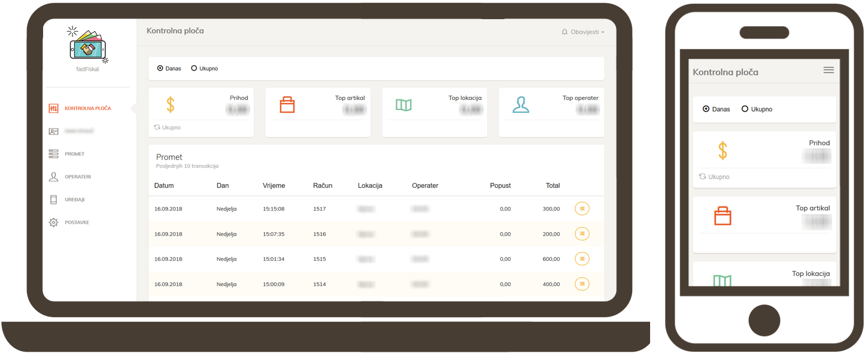View details button for receipt 1515

[582, 259]
